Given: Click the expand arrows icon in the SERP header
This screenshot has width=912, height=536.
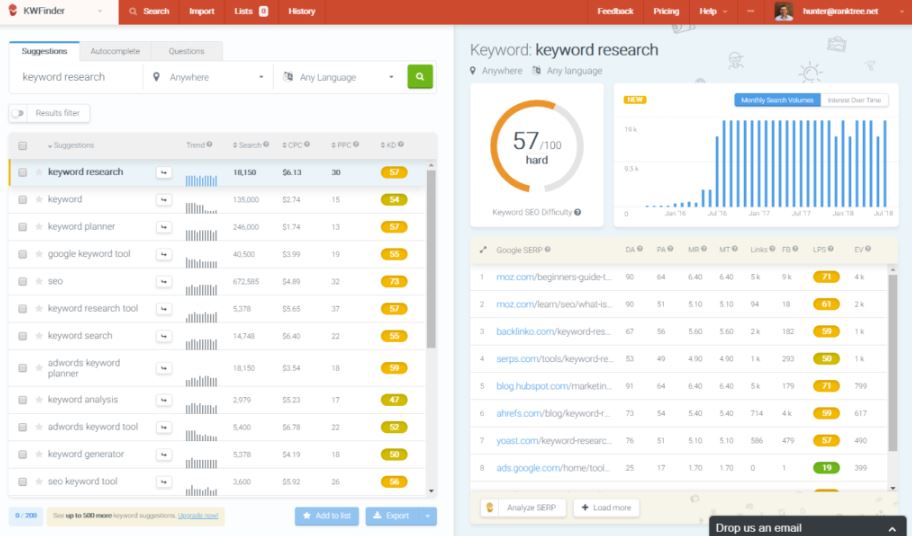Looking at the screenshot, I should pos(483,250).
